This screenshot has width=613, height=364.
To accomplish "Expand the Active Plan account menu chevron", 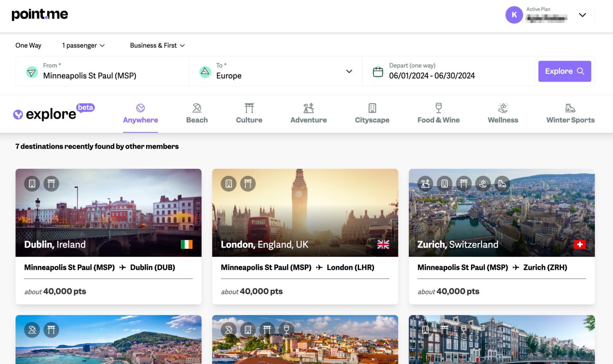I will [582, 15].
